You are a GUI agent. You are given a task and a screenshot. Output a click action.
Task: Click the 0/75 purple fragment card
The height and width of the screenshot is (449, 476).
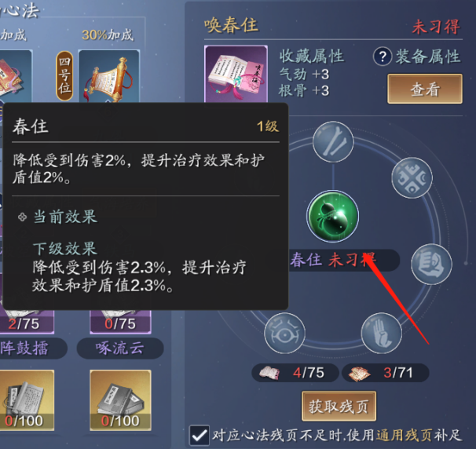click(x=120, y=322)
